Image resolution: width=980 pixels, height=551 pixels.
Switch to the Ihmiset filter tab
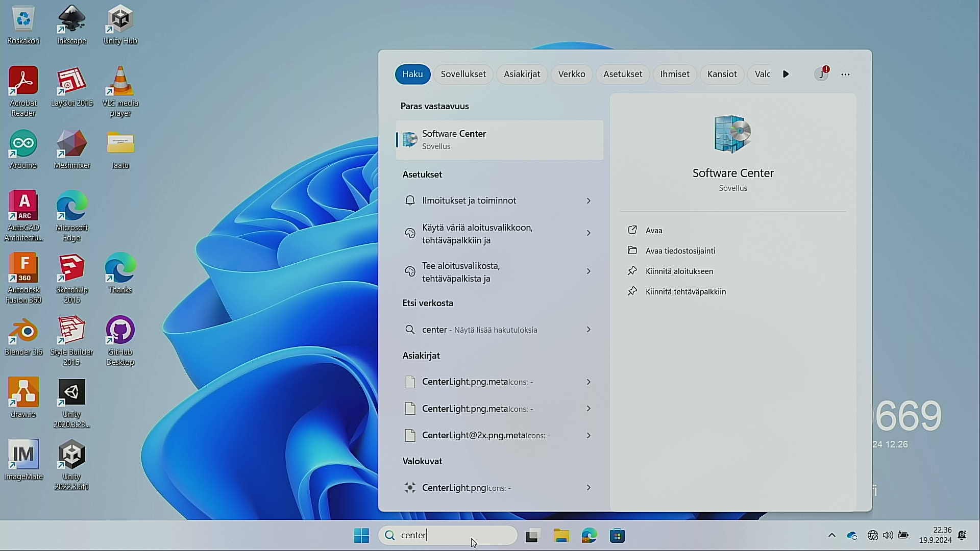(x=674, y=74)
